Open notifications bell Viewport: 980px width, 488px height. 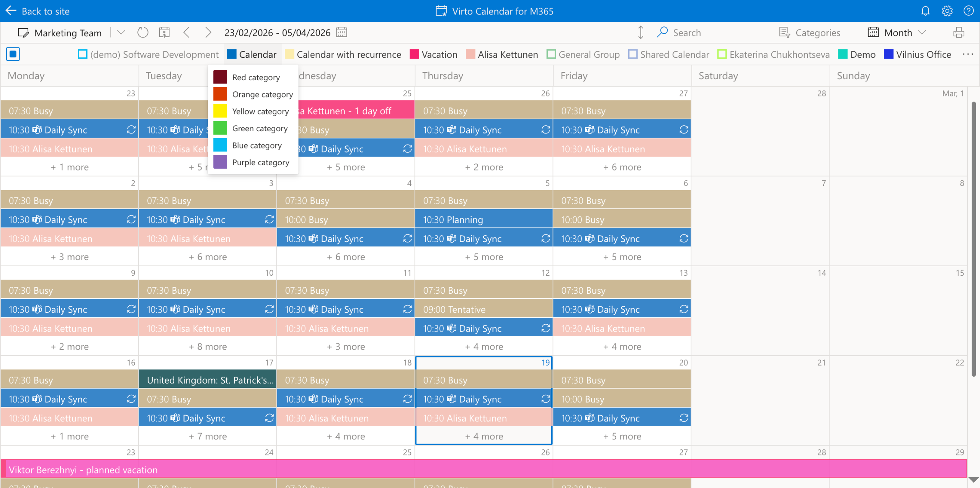coord(925,11)
